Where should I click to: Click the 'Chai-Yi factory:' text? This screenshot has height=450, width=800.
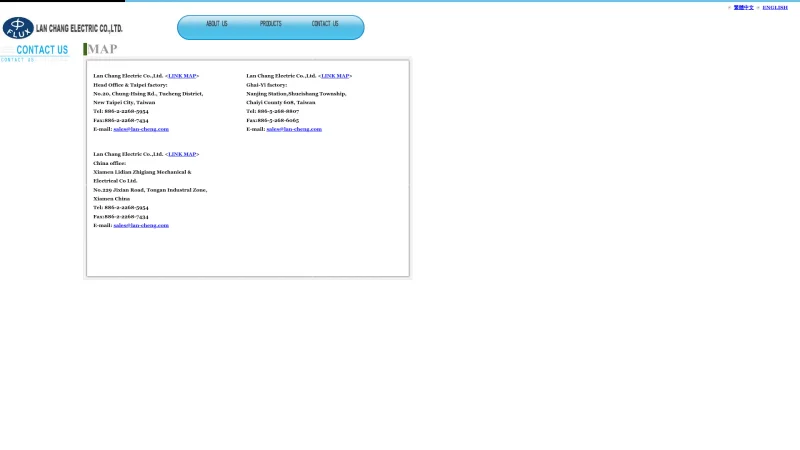point(266,85)
